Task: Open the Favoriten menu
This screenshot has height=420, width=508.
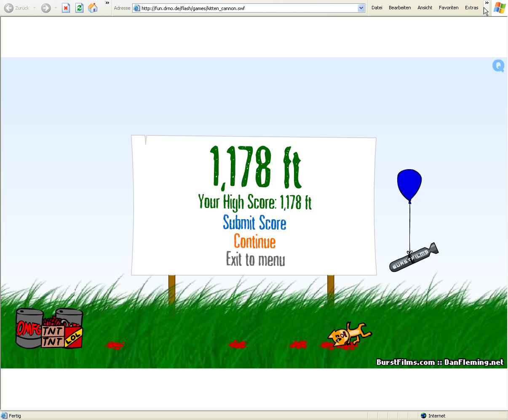Action: coord(449,8)
